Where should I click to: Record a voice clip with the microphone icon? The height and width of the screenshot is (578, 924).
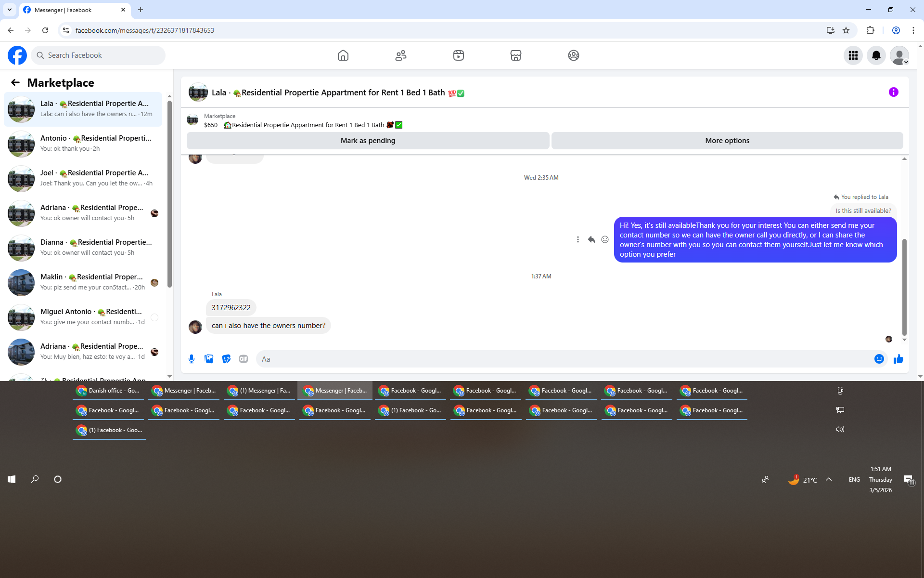click(x=192, y=359)
